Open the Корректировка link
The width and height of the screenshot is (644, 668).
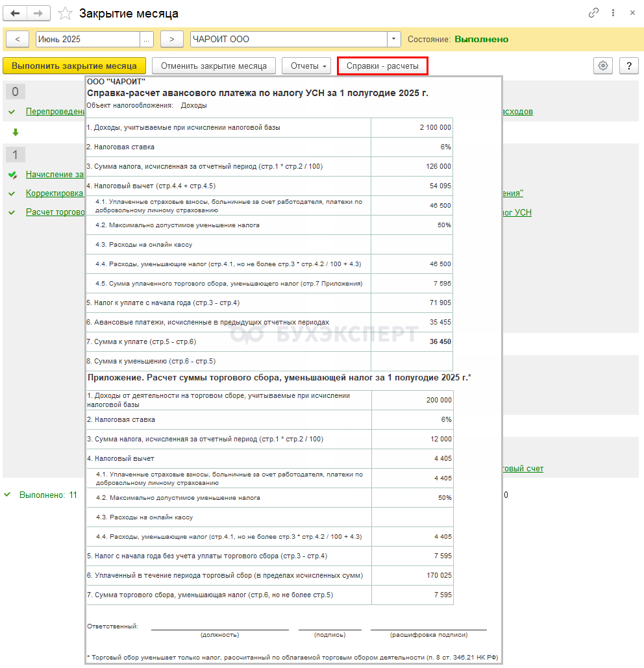pyautogui.click(x=55, y=193)
